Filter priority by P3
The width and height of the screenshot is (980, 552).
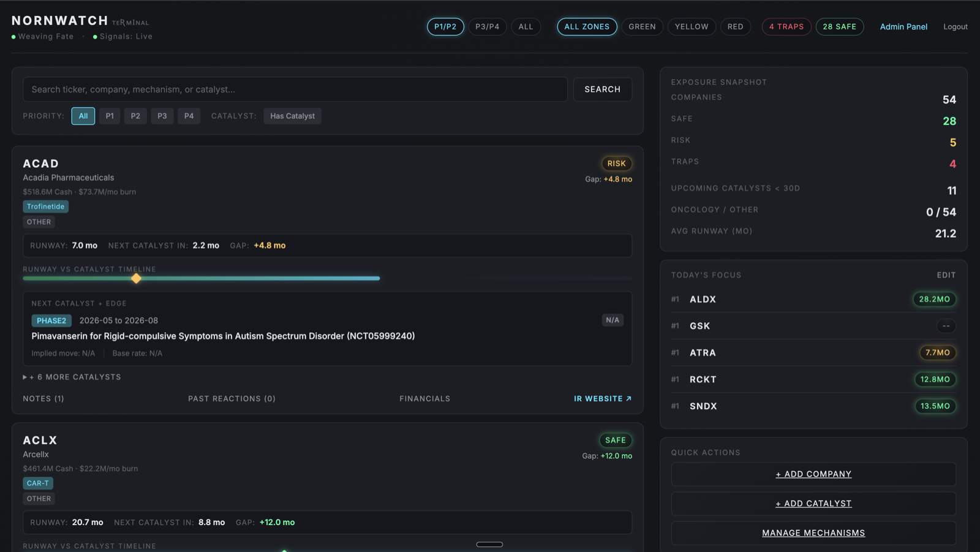162,116
